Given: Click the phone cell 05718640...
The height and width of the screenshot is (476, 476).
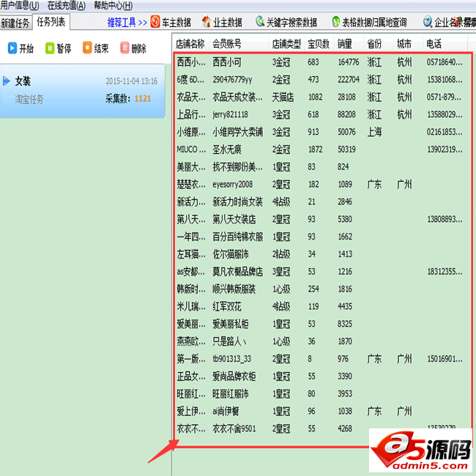Looking at the screenshot, I should click(445, 62).
